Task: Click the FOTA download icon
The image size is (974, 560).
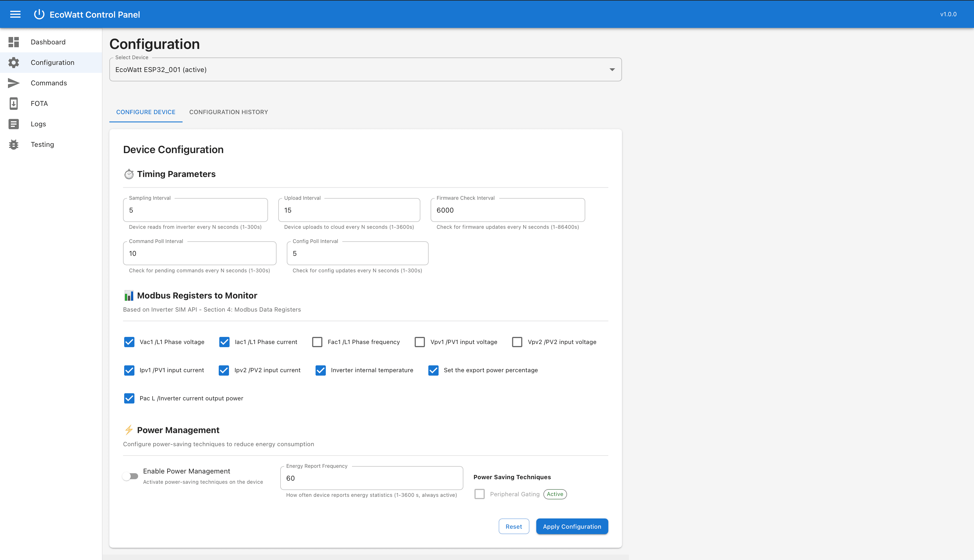Action: point(13,104)
